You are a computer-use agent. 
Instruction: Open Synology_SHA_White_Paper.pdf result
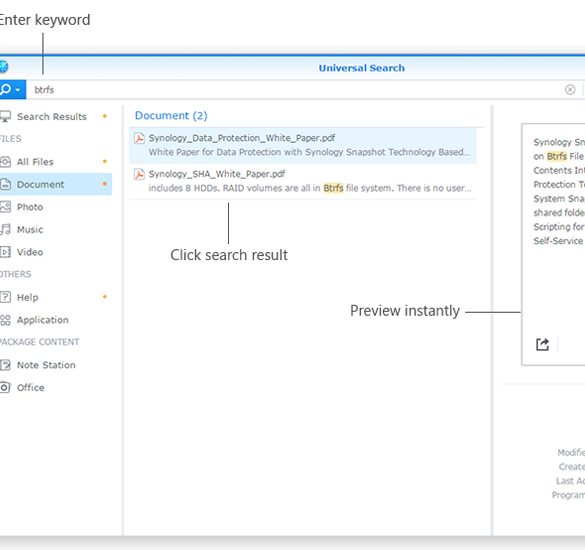click(x=303, y=181)
